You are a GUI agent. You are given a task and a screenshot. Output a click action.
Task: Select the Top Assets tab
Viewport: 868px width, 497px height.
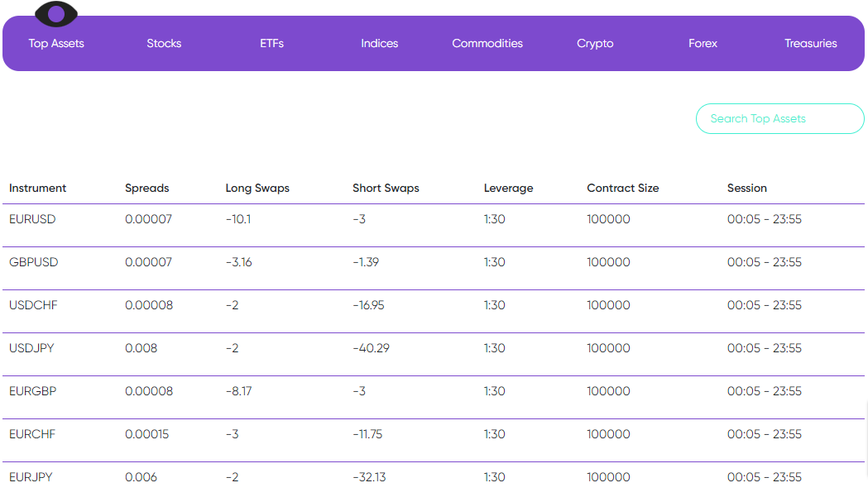click(56, 43)
